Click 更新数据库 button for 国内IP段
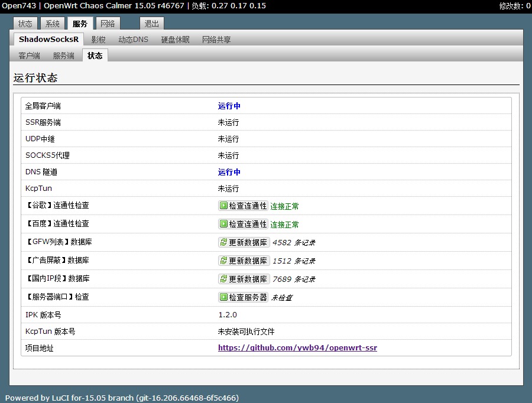 pyautogui.click(x=244, y=279)
